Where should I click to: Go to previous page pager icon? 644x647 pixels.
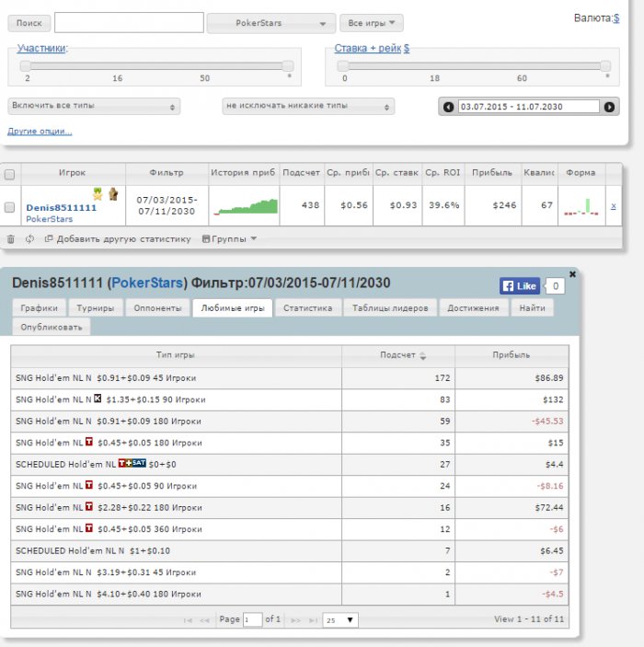204,620
